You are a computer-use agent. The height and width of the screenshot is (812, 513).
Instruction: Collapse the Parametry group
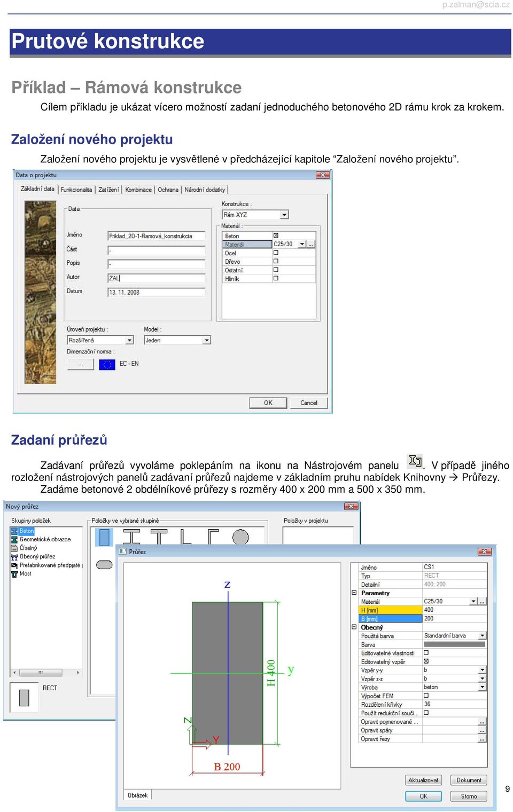pyautogui.click(x=354, y=593)
